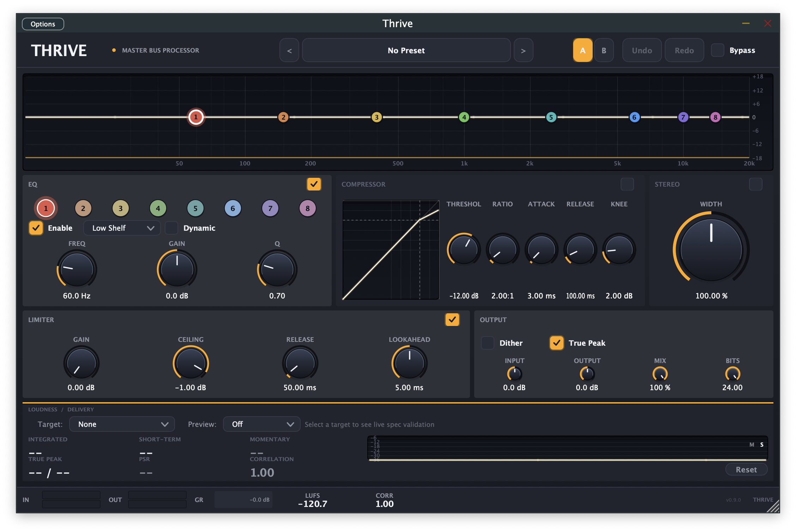Screen dimensions: 796x532
Task: Click the window resize grip corner
Action: coord(773,507)
